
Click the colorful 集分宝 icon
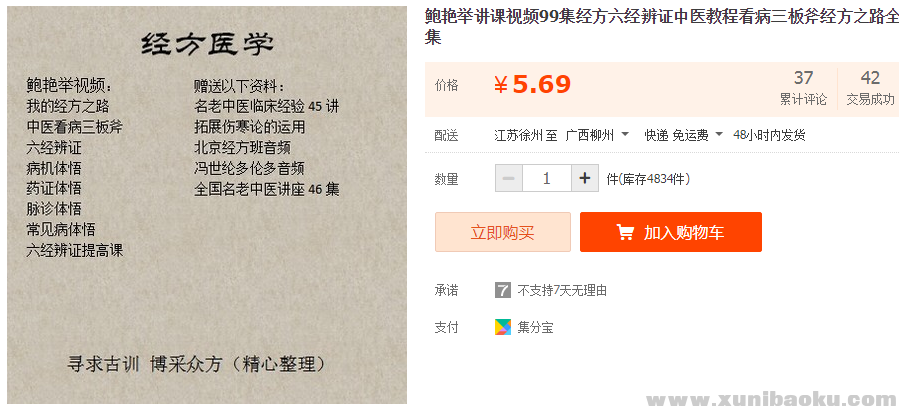[x=503, y=326]
